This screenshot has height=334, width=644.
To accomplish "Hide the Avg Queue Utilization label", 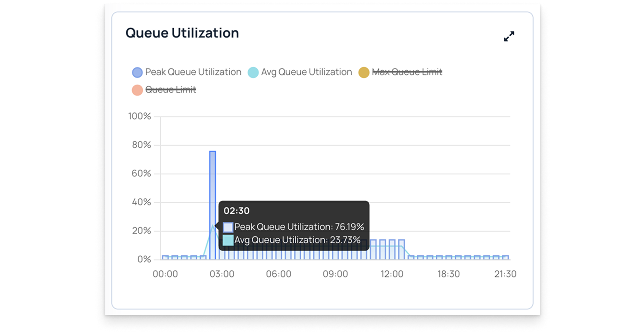I will pos(306,72).
